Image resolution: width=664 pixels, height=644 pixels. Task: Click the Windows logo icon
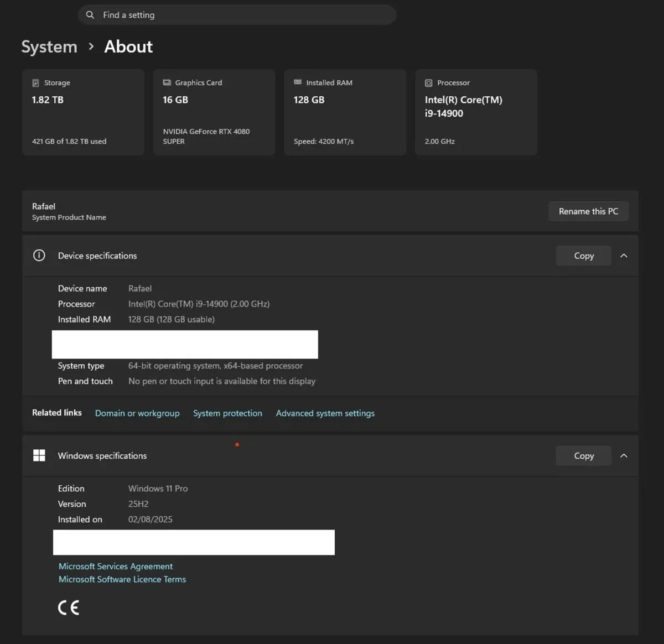39,455
